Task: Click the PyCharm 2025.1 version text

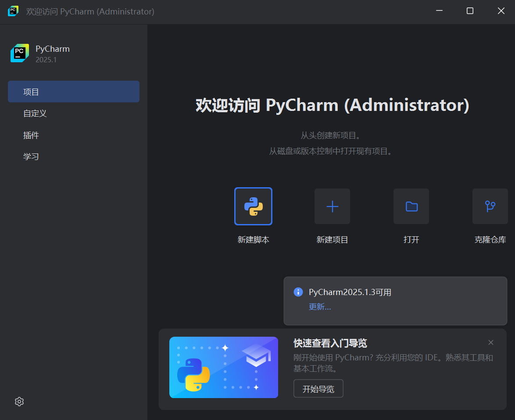Action: coord(46,60)
